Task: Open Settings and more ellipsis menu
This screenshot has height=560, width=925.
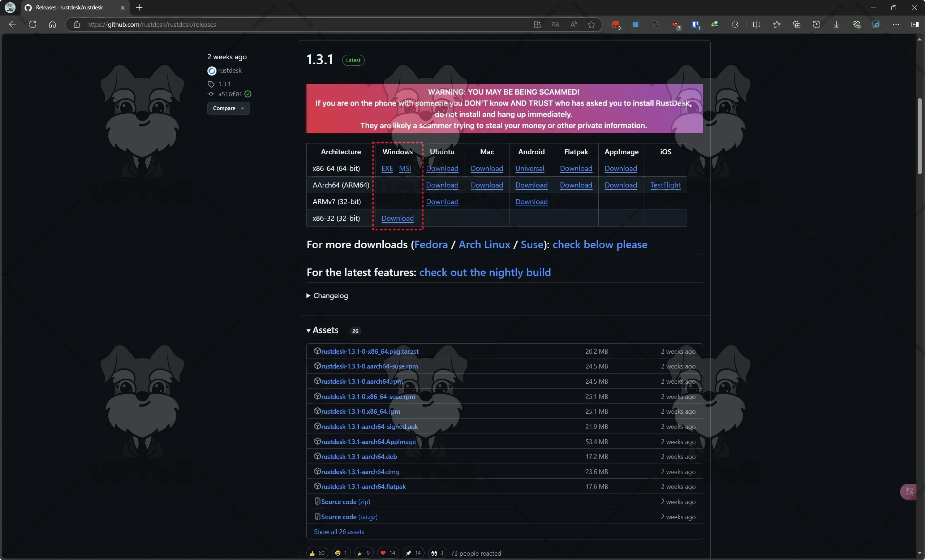Action: pos(896,25)
